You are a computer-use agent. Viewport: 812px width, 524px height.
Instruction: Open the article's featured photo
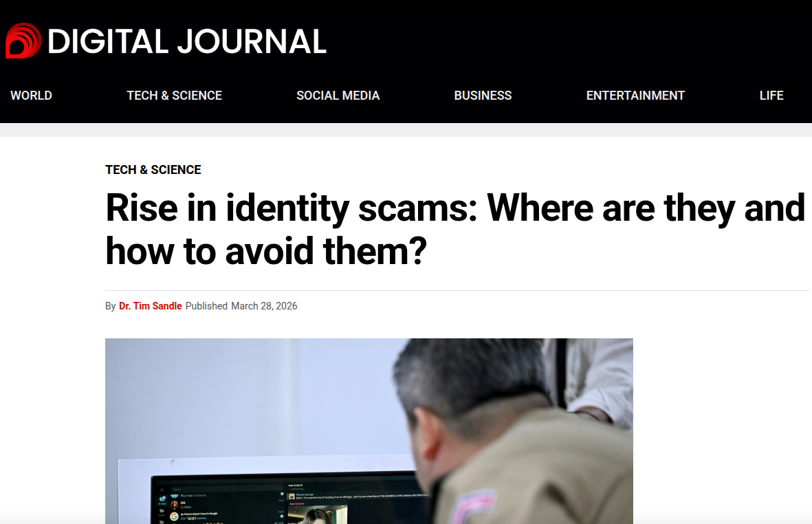369,430
